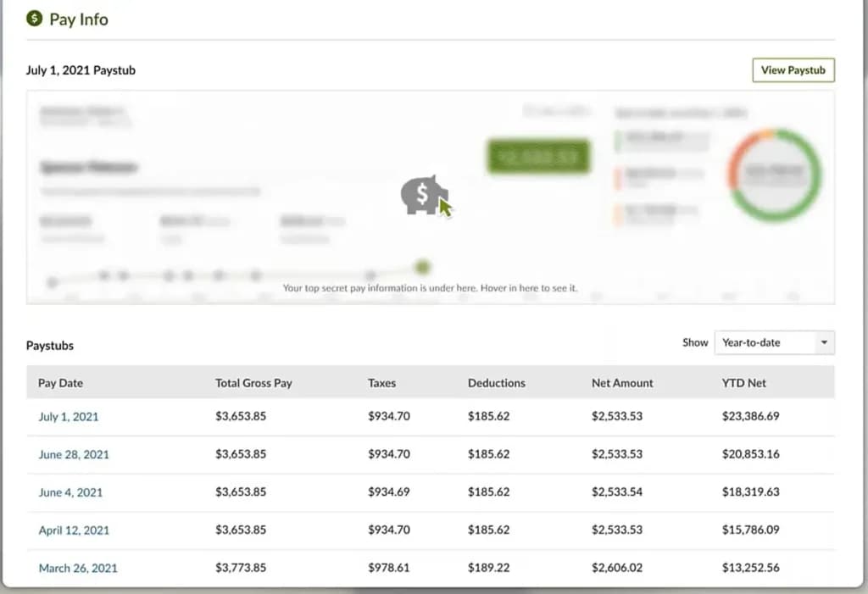Click the blurred donut pay breakdown chart
The image size is (868, 594).
coord(775,175)
